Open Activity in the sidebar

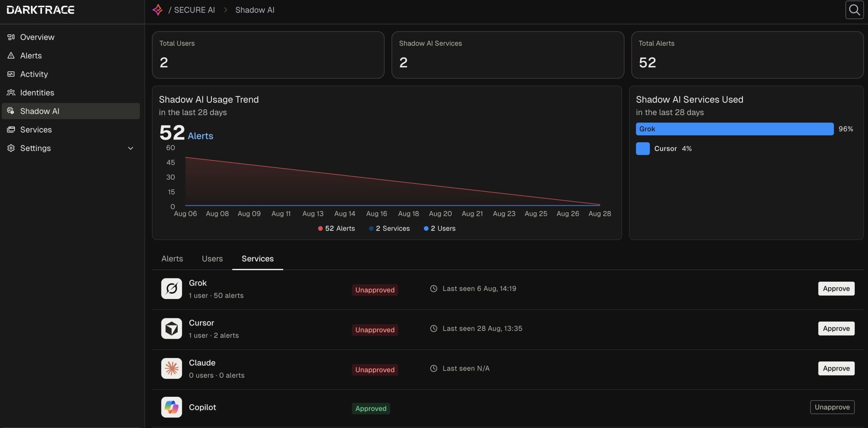71,74
